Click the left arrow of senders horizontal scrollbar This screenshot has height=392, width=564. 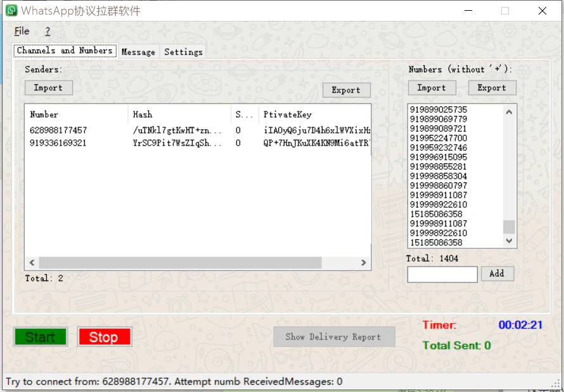point(32,263)
